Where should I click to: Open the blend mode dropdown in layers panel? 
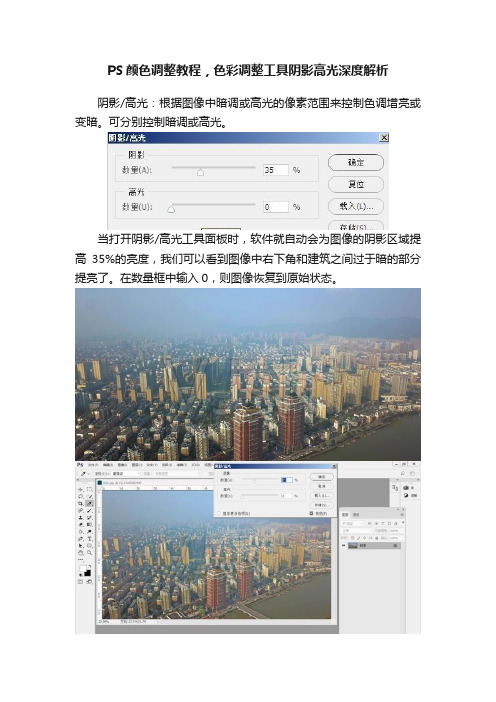coord(356,531)
